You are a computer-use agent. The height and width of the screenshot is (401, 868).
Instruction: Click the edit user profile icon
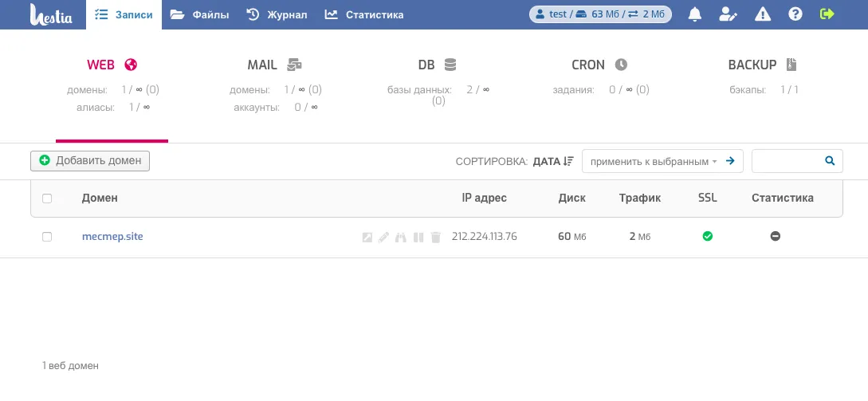tap(728, 14)
